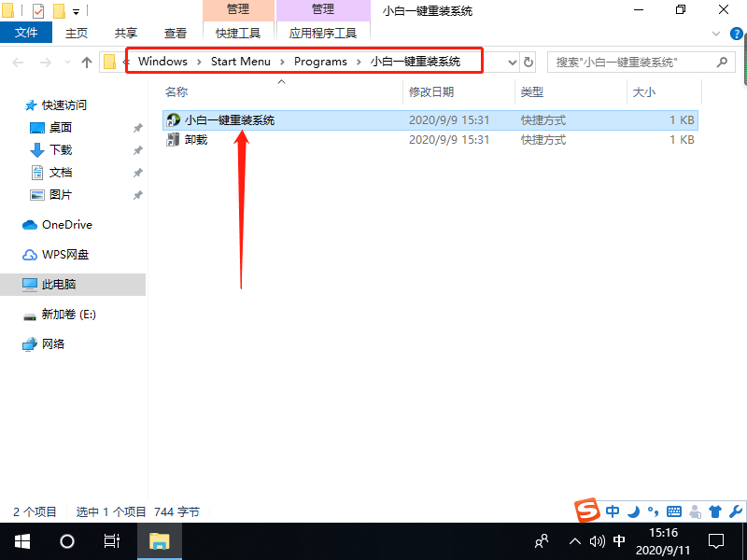The image size is (747, 560).
Task: Switch to the 共享 ribbon tab
Action: click(126, 33)
